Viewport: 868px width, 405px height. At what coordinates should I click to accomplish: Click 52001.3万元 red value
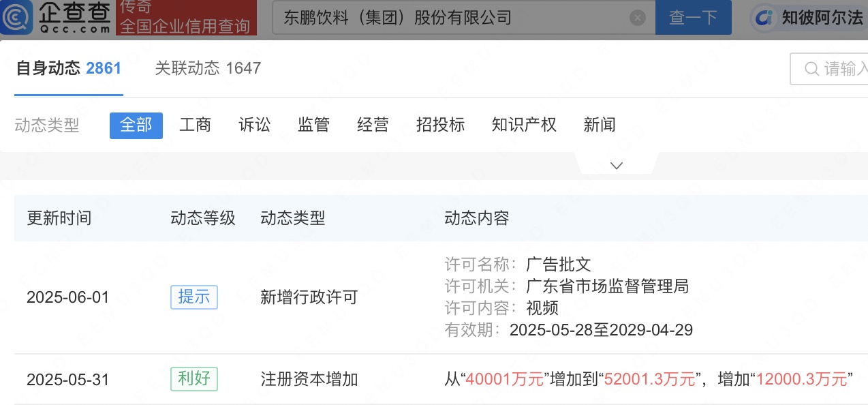[650, 379]
